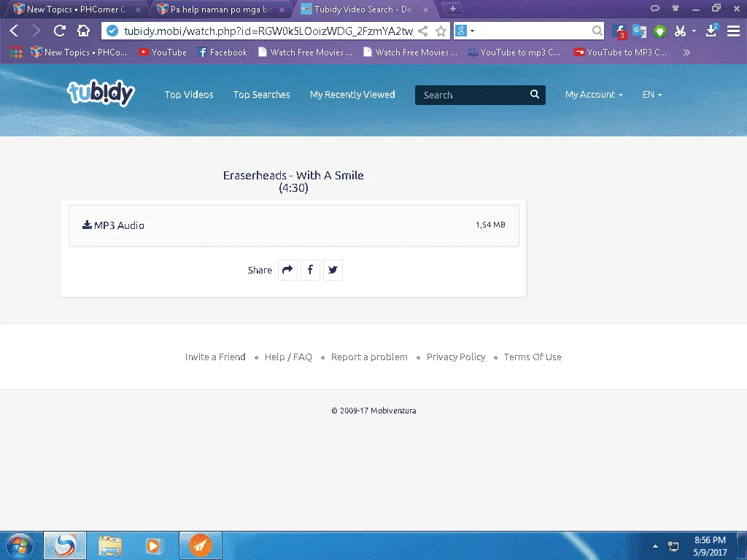Viewport: 747px width, 560px height.
Task: Open the downloads manager icon
Action: pyautogui.click(x=711, y=31)
